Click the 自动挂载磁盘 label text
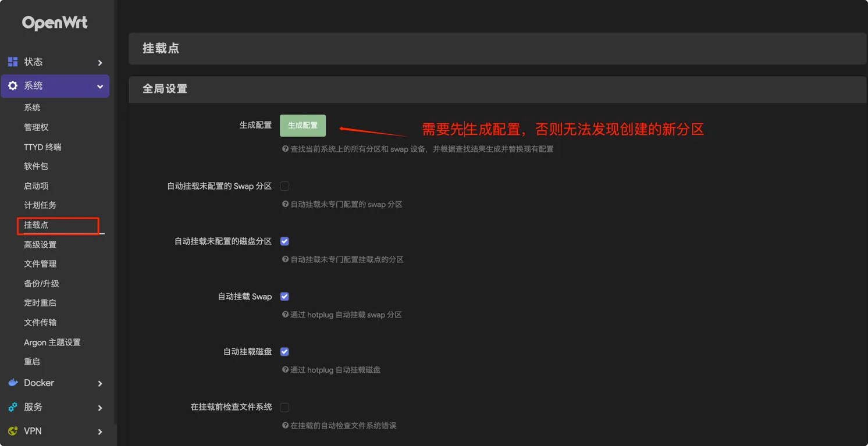Screen dimensions: 868x446 [248, 352]
